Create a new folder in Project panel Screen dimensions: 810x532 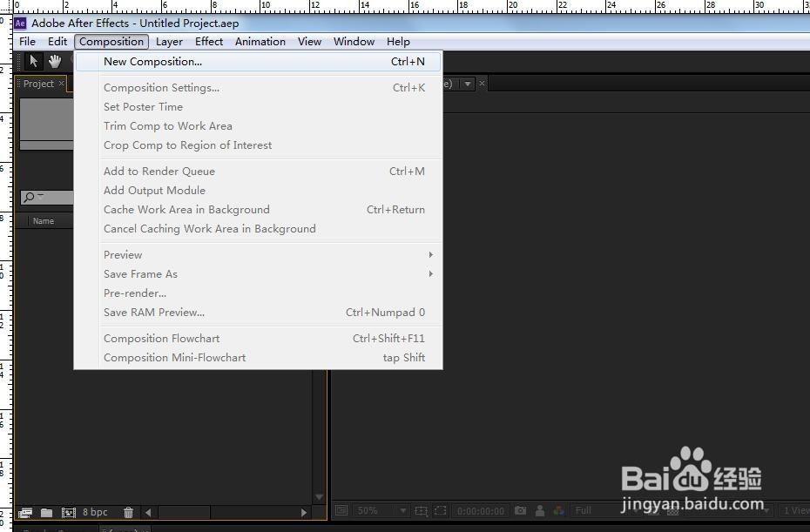46,512
